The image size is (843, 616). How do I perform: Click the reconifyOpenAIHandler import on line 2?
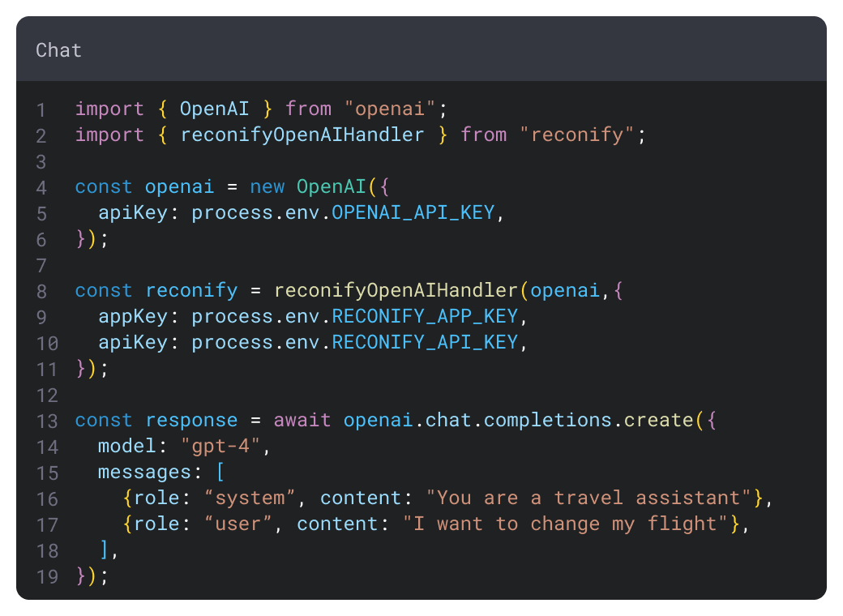[302, 135]
